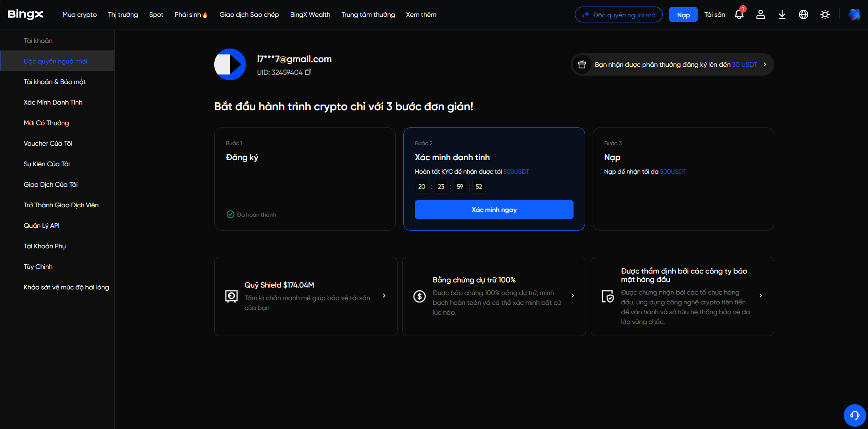
Task: Open Trung tâm thưởng menu
Action: 368,14
